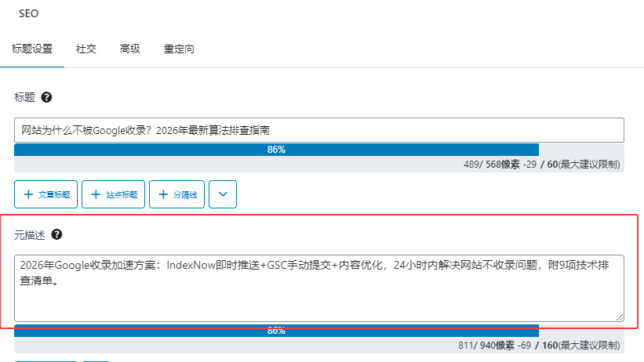Switch to the 标题设置 tab
The width and height of the screenshot is (644, 362).
[32, 49]
